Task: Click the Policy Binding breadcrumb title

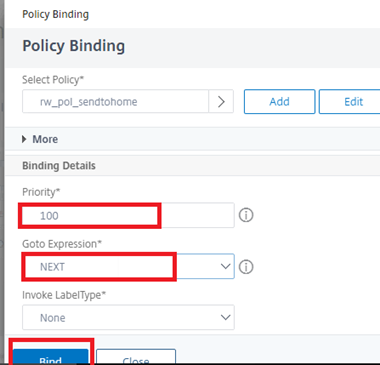Action: pos(55,14)
